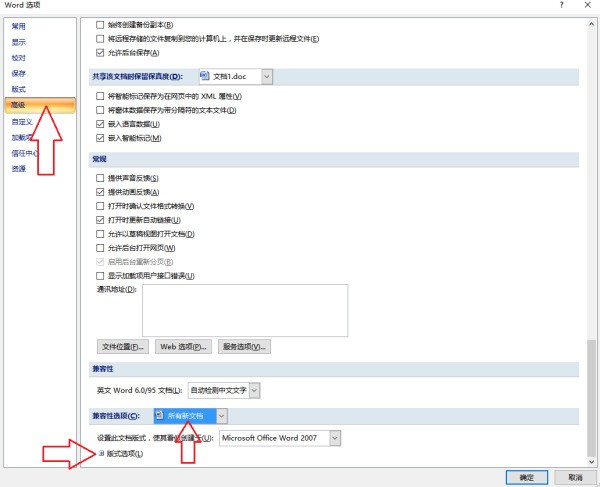Tick 将窗体数据保存为带分隔符的文本文件

tap(100, 110)
